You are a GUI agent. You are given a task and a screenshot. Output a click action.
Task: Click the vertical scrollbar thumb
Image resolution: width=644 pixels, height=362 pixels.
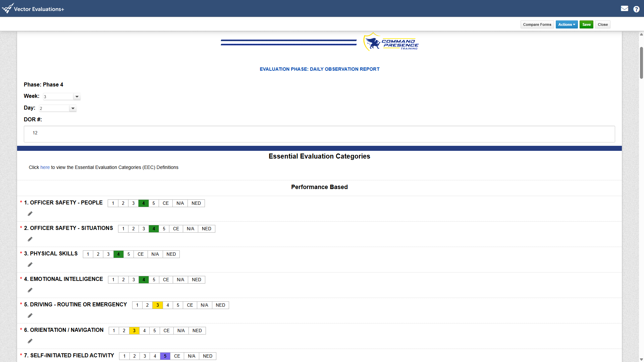tap(641, 63)
